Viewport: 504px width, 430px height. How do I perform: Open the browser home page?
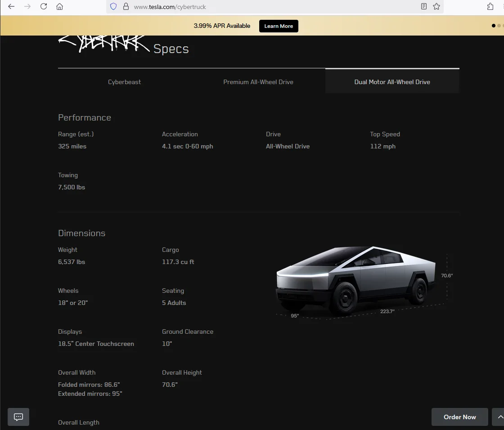pos(60,6)
